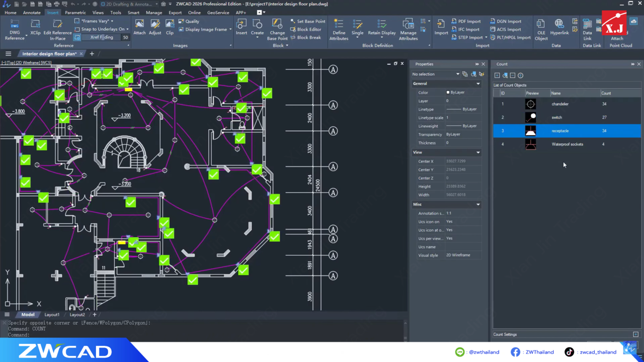The width and height of the screenshot is (644, 362).
Task: Click the switch preview thumbnail
Action: point(530,117)
